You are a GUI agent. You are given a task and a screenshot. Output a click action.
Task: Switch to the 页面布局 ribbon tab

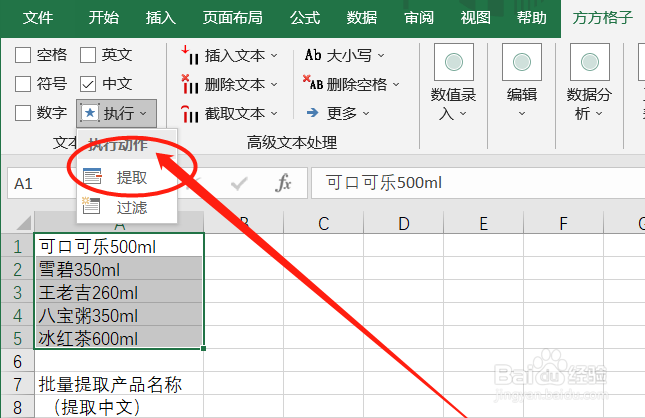click(232, 18)
